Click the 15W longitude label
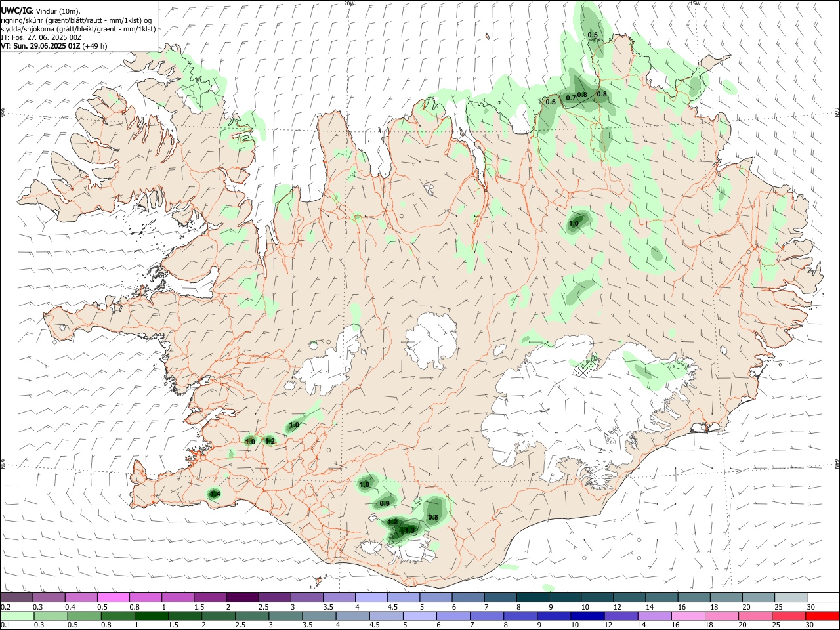This screenshot has height=630, width=840. [695, 3]
